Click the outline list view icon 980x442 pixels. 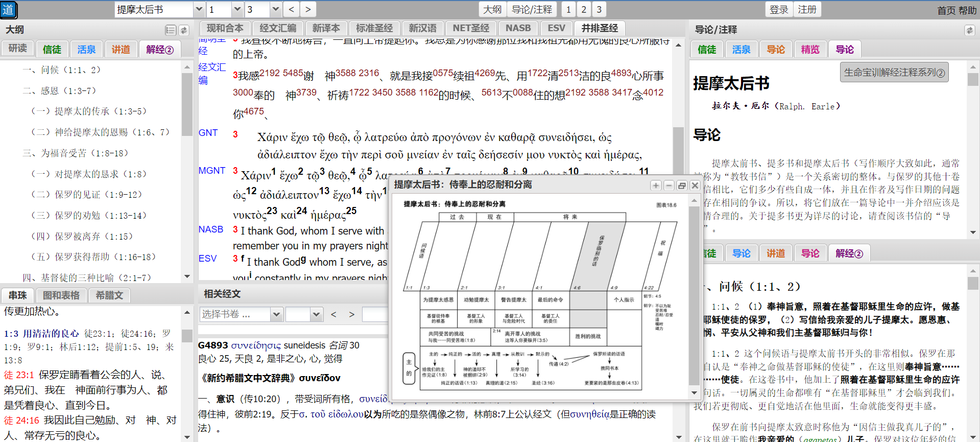171,30
